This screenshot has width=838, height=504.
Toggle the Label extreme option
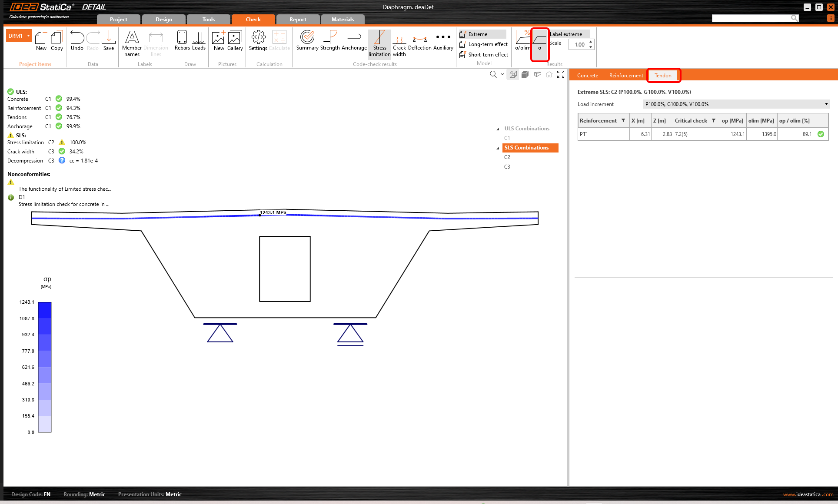click(x=565, y=34)
